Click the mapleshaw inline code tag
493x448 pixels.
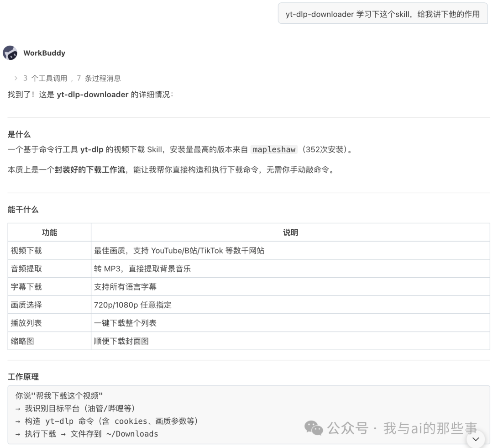point(274,149)
